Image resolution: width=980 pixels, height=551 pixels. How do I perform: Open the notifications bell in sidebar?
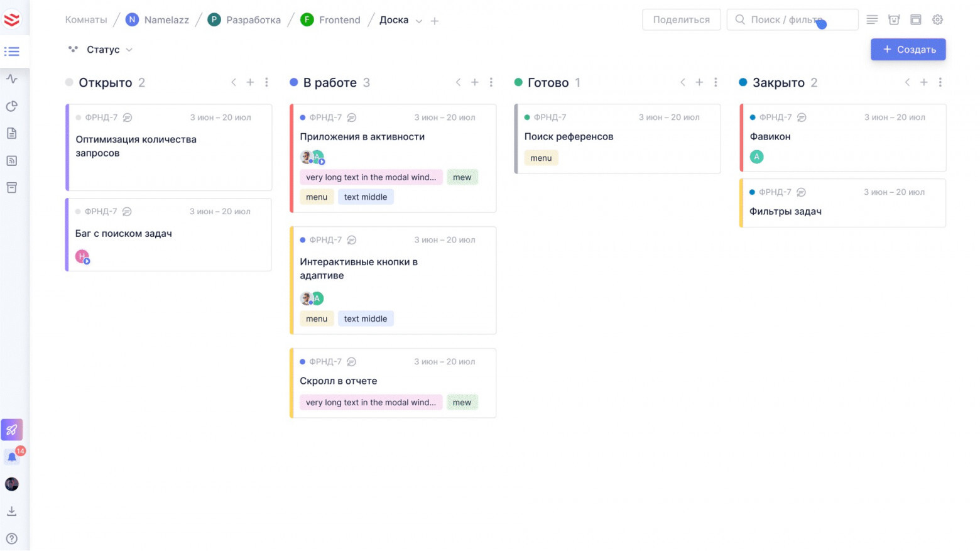point(12,457)
